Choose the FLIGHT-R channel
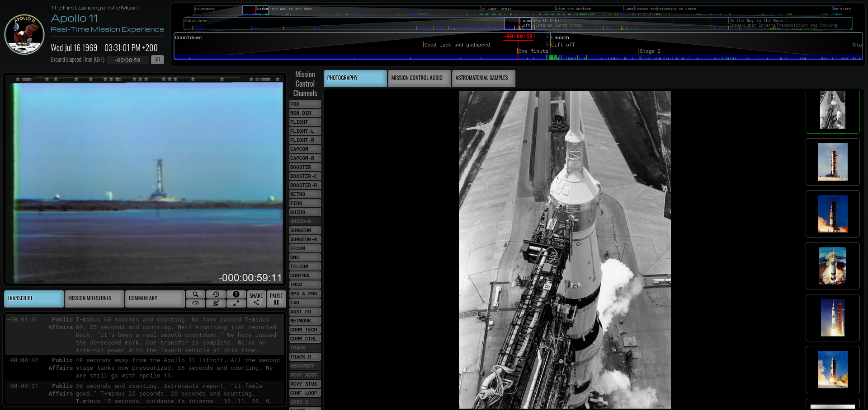868x410 pixels. tap(305, 140)
